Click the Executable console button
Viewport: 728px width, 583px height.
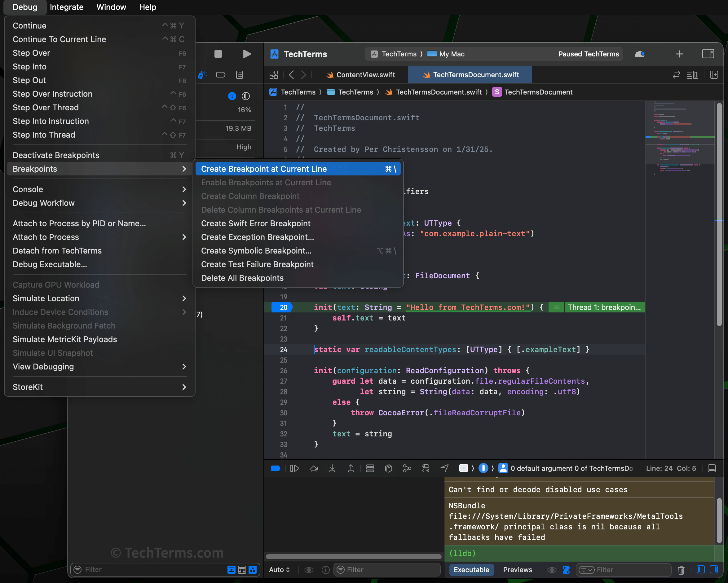point(471,570)
